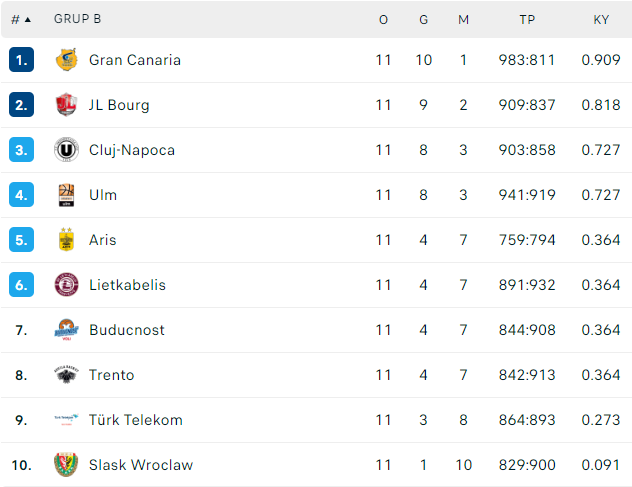632x487 pixels.
Task: Click the Türk Telekom logo
Action: 66,420
